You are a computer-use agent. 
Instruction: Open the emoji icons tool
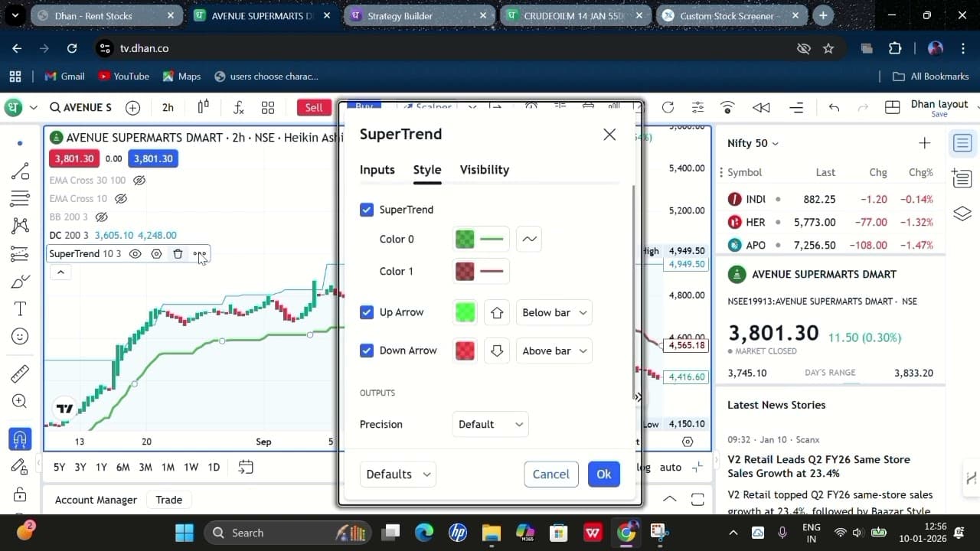coord(20,336)
